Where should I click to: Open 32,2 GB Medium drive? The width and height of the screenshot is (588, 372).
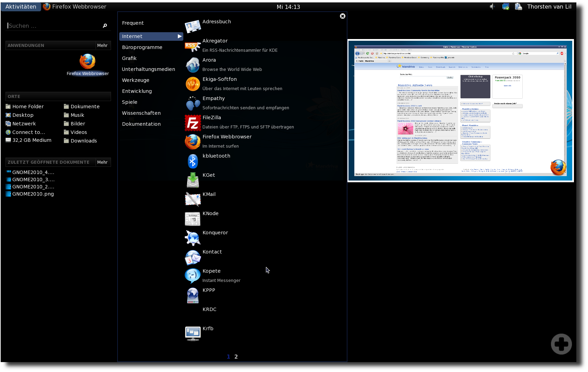click(28, 140)
